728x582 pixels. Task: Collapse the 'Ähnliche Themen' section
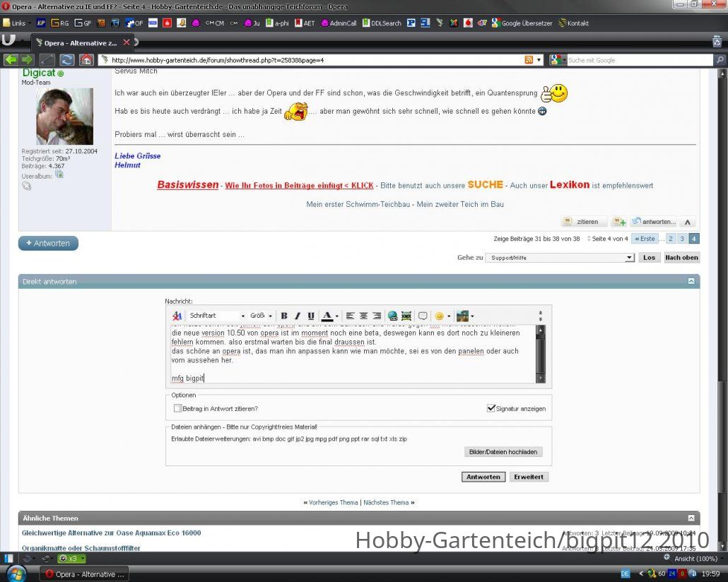[691, 518]
